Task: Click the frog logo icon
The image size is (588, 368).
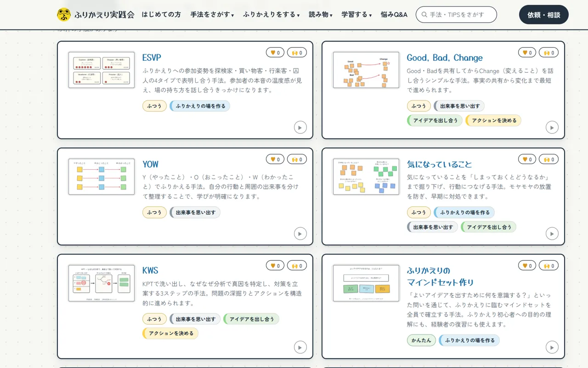Action: [x=64, y=15]
